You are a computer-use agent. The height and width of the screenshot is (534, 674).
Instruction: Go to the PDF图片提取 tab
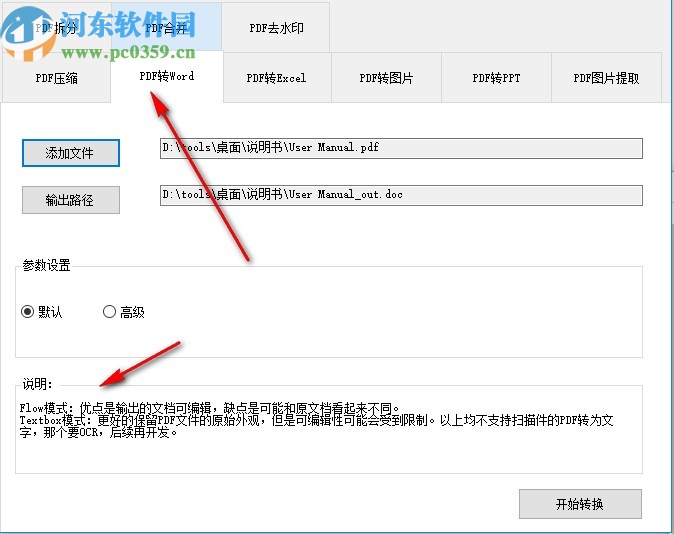[x=606, y=78]
